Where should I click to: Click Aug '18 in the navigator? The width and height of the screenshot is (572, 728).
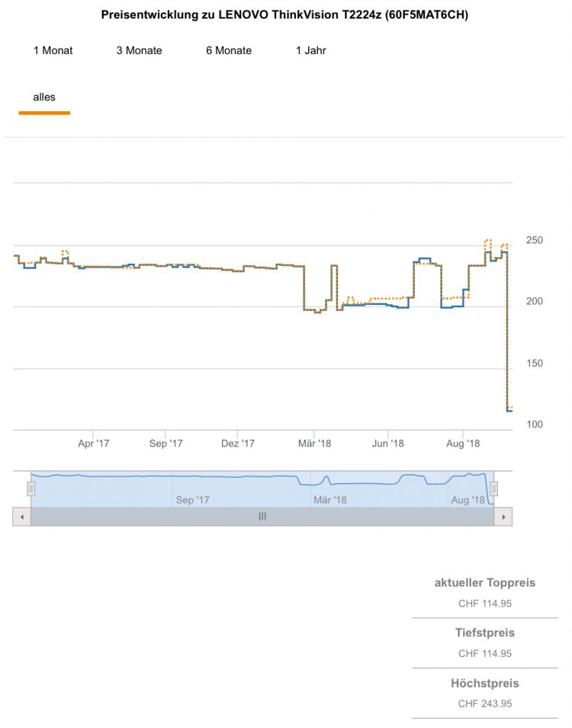pyautogui.click(x=468, y=500)
